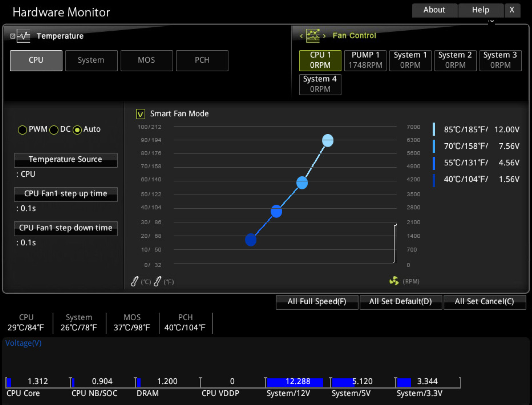This screenshot has height=405, width=532.
Task: Open CPU Fan1 step down time setting
Action: tap(66, 228)
